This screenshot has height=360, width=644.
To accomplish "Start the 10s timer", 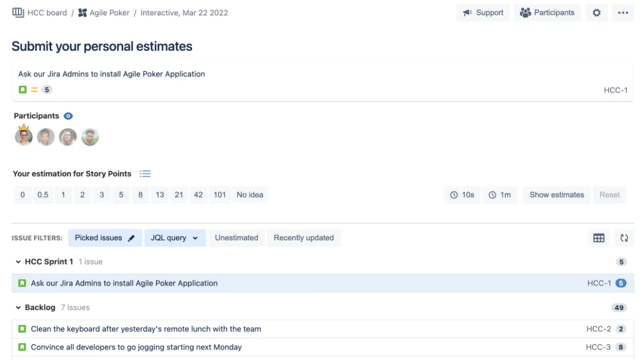I will click(462, 195).
